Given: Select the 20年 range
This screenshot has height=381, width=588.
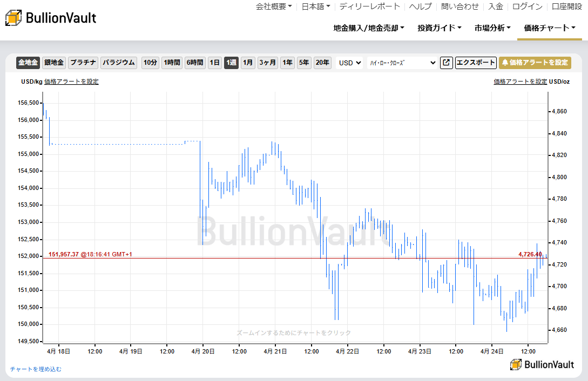Looking at the screenshot, I should pos(322,63).
